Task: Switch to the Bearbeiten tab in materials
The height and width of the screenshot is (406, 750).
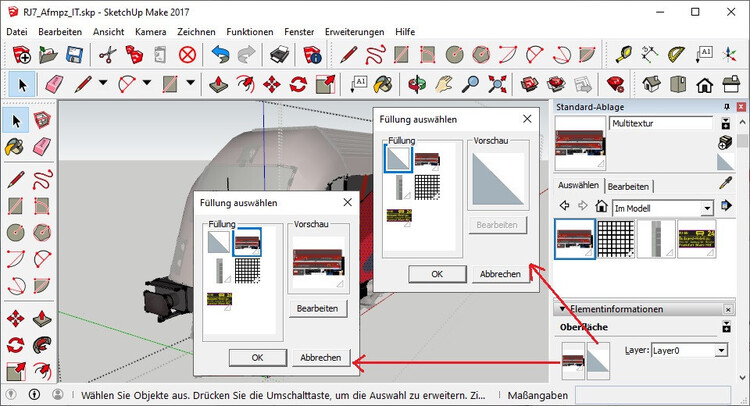Action: click(628, 187)
